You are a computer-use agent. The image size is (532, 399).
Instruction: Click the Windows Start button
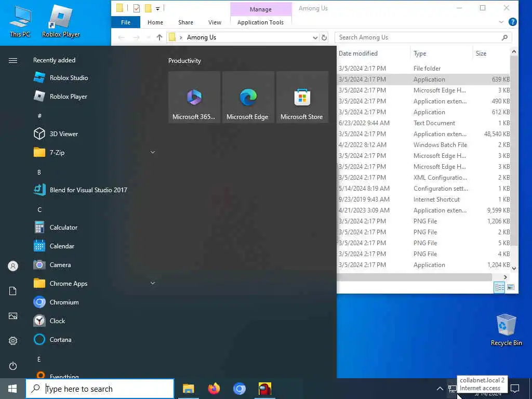(12, 389)
